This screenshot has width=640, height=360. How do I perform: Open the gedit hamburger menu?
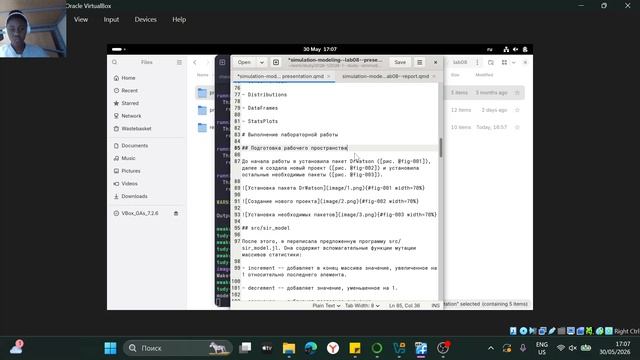point(419,62)
